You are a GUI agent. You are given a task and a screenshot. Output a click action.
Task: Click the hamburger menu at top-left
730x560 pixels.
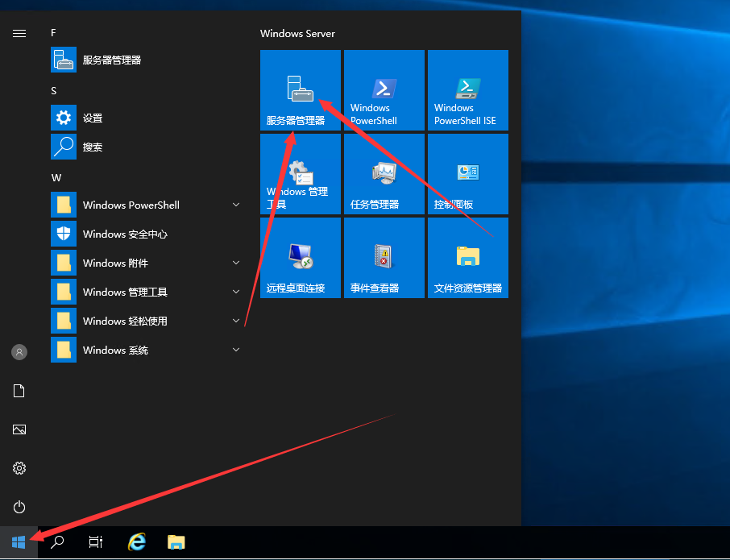19,33
